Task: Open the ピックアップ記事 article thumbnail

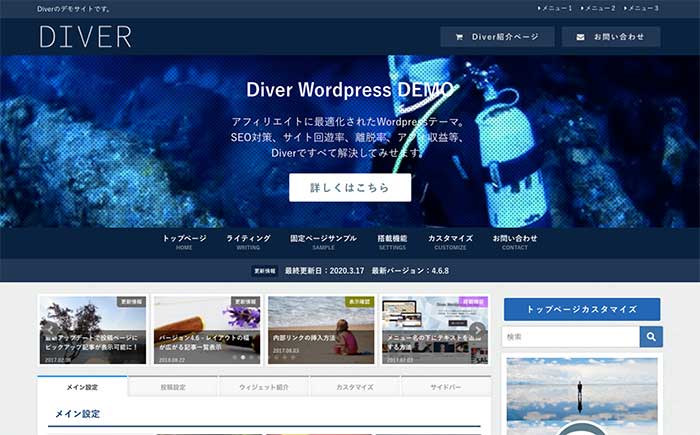Action: 93,330
